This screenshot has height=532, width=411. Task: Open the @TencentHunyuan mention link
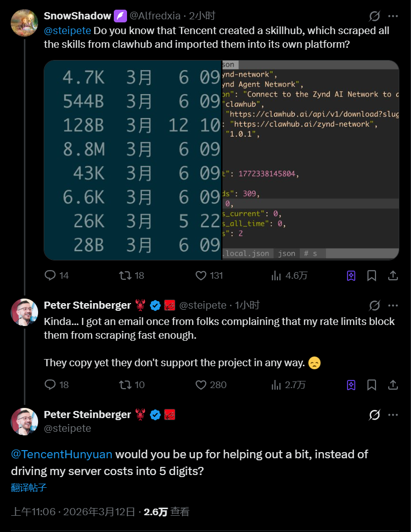click(61, 454)
